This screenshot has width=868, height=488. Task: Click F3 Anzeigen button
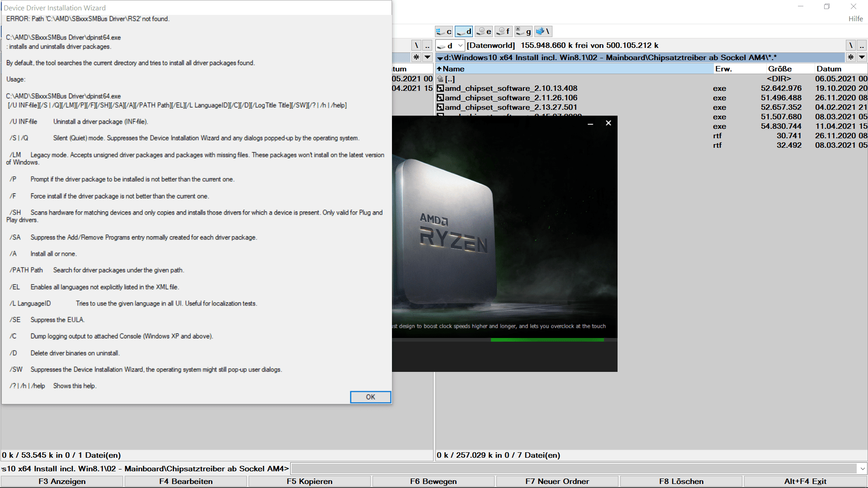(x=62, y=481)
